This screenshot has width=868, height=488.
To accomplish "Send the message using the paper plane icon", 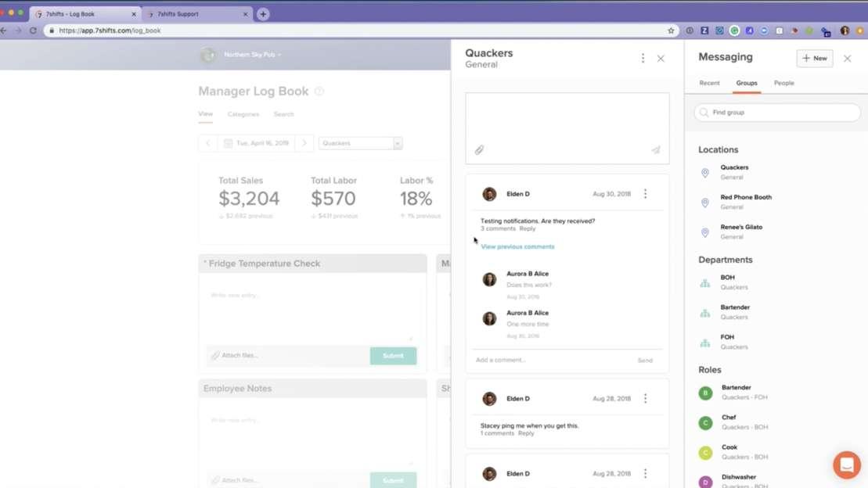I will point(656,150).
